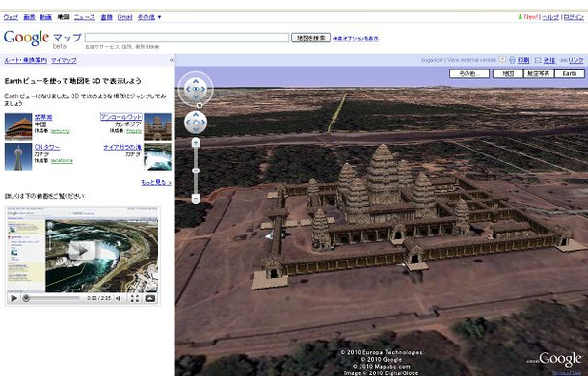Open the 送信 send link
Screen dimensions: 588x386
tap(549, 60)
